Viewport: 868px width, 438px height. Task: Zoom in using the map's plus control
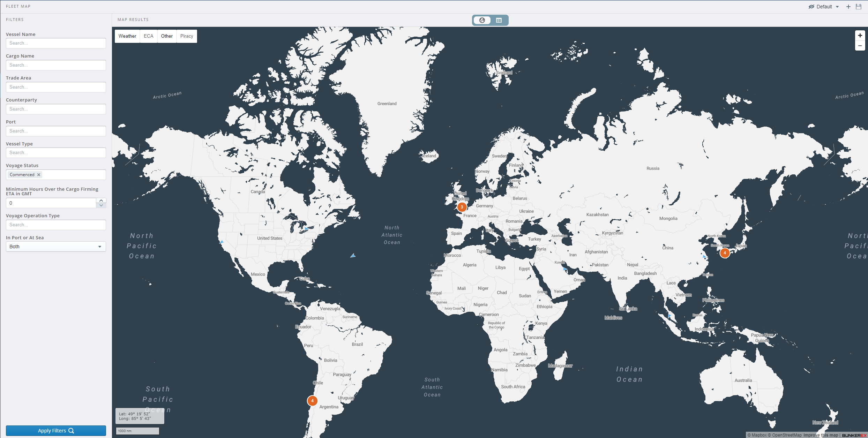tap(860, 35)
